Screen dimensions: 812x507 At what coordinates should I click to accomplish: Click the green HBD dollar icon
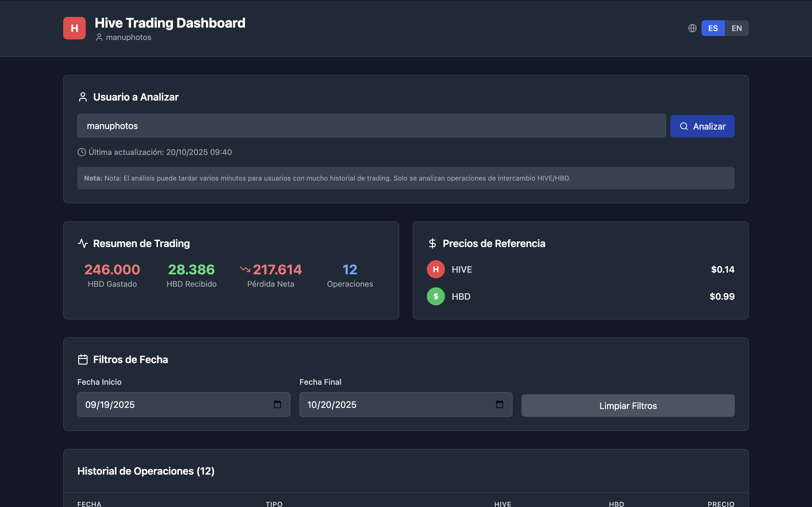pos(436,296)
